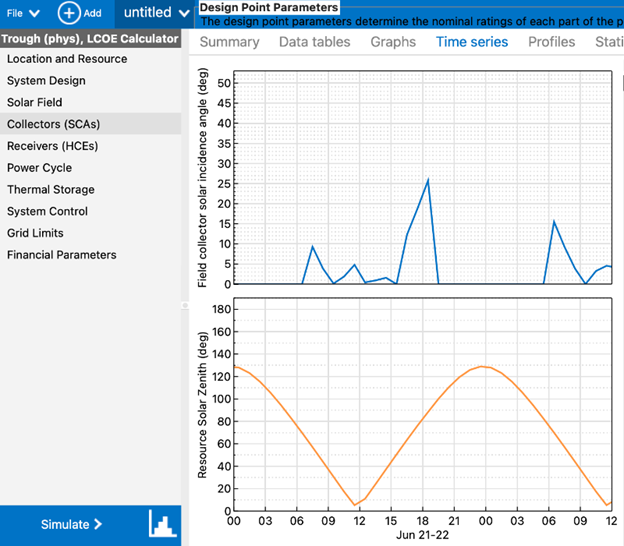Select the Graphs tab
Image resolution: width=624 pixels, height=546 pixels.
(393, 42)
